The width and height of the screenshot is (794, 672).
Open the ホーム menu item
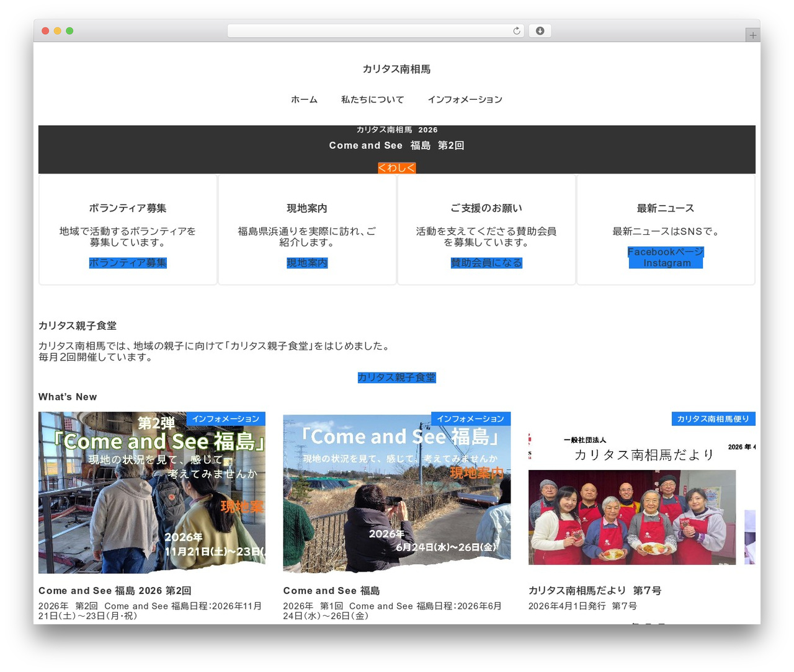pyautogui.click(x=304, y=99)
